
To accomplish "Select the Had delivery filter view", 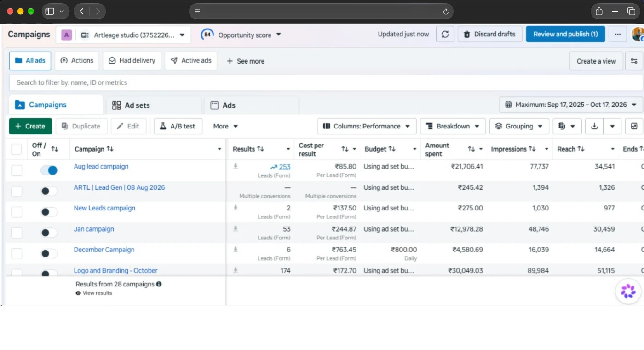I will 132,61.
